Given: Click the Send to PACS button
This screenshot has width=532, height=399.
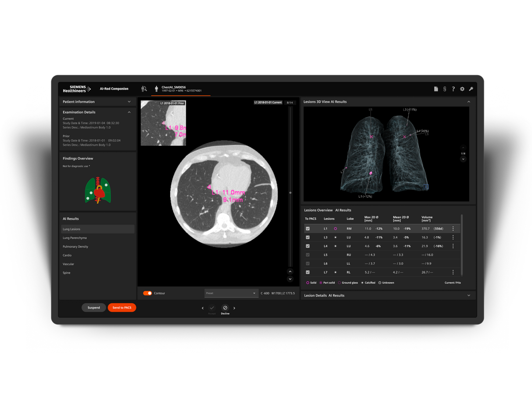Looking at the screenshot, I should (122, 308).
